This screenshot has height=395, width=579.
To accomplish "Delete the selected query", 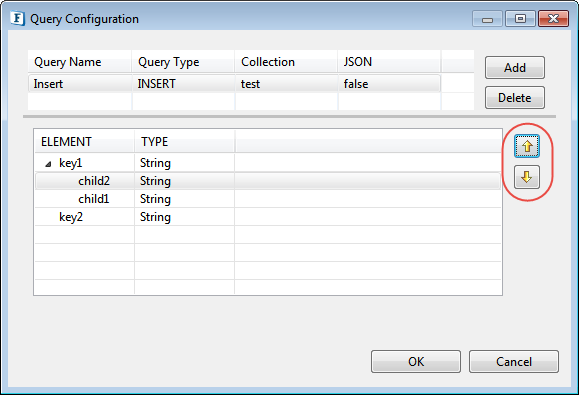I will click(515, 97).
